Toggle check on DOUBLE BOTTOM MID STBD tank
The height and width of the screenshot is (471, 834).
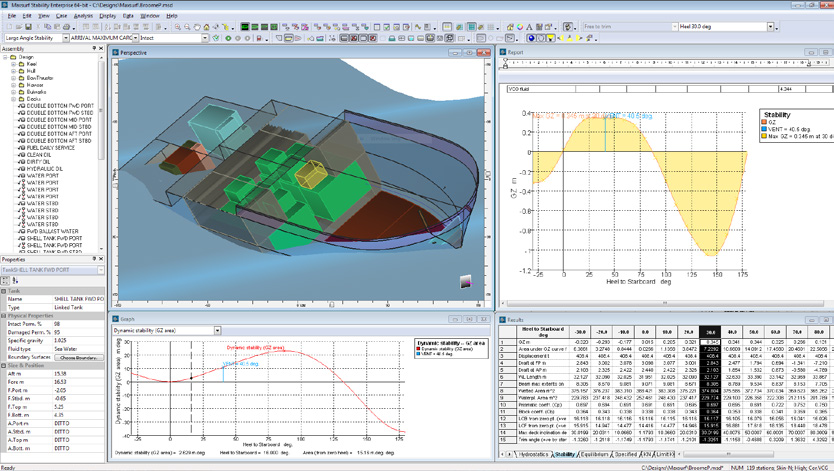tap(21, 127)
